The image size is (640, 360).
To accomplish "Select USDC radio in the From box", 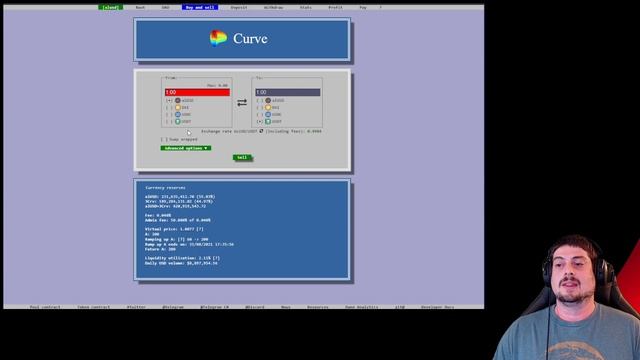I will pyautogui.click(x=169, y=114).
